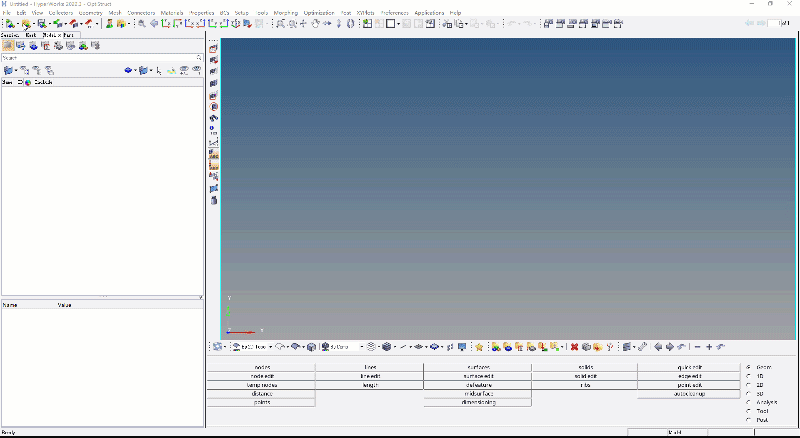
Task: Switch to the Mask tab
Action: coord(31,35)
